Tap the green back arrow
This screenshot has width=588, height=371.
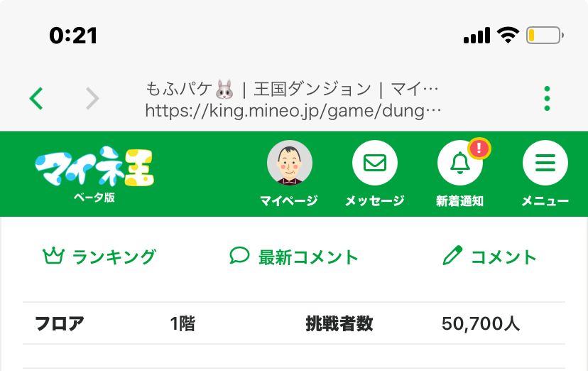(x=36, y=98)
